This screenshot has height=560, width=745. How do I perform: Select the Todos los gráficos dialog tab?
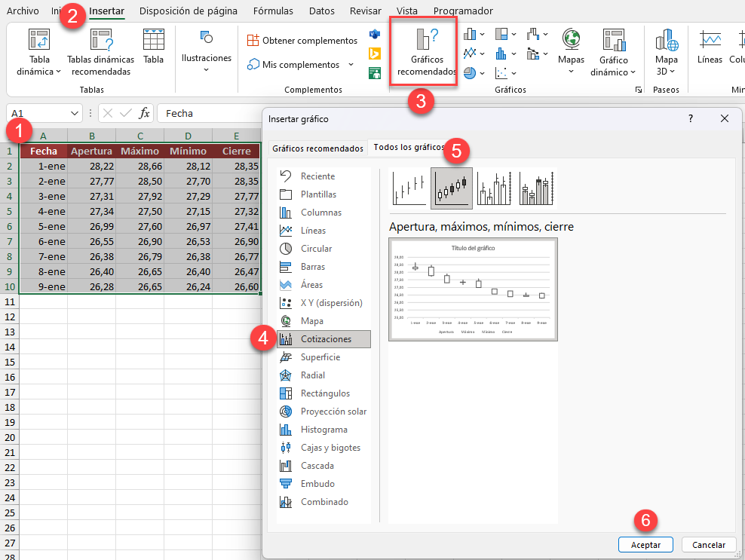pyautogui.click(x=409, y=147)
